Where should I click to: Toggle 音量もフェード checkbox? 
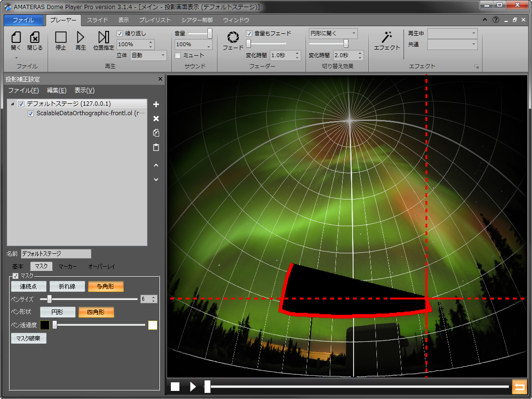[249, 33]
